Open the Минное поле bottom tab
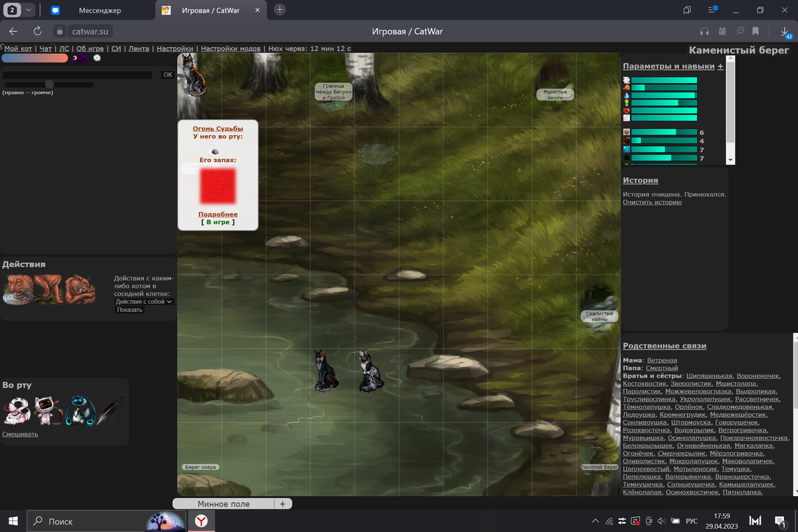Screen dimensions: 798x532 pyautogui.click(x=223, y=503)
